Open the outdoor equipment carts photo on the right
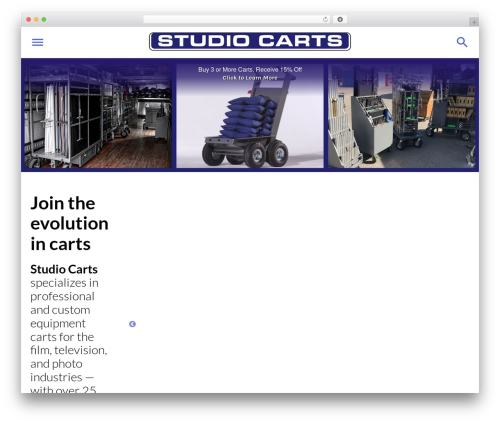 pyautogui.click(x=402, y=116)
